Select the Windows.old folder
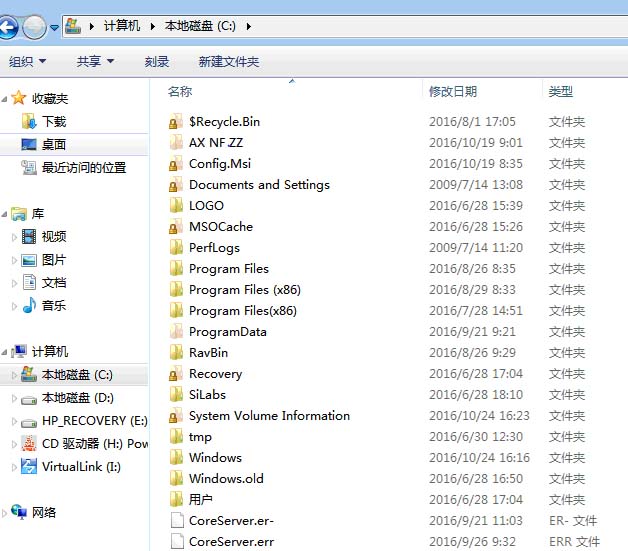The width and height of the screenshot is (628, 551). pyautogui.click(x=226, y=479)
